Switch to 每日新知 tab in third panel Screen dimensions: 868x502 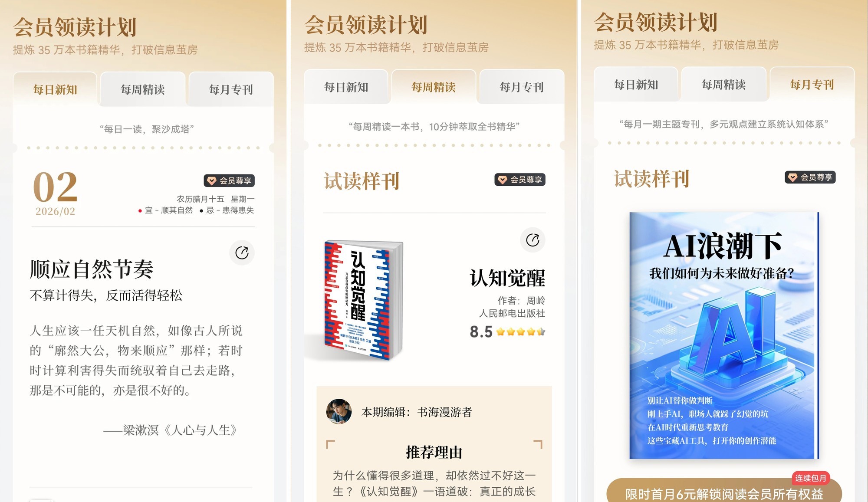coord(636,85)
